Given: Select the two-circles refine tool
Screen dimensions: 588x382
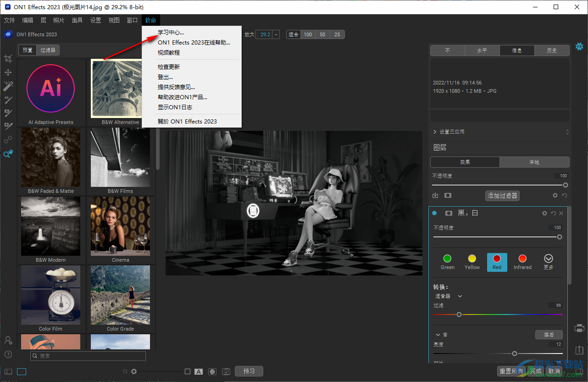Looking at the screenshot, I should pyautogui.click(x=8, y=140).
